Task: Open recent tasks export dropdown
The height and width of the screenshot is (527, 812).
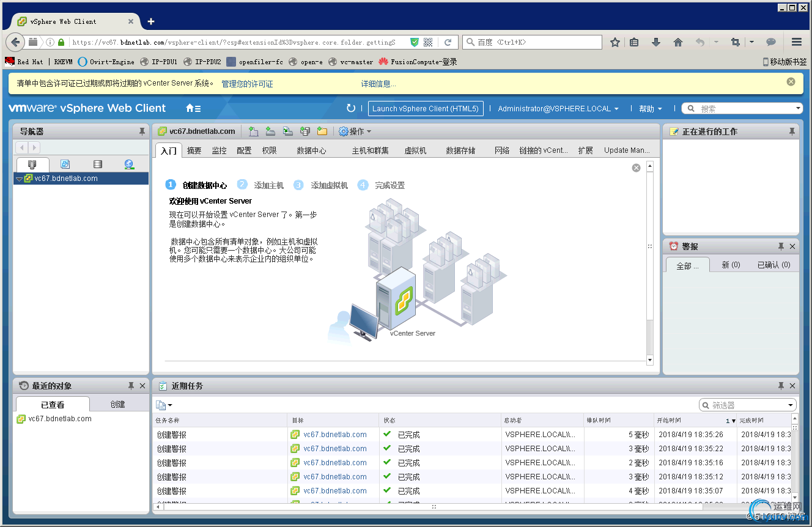Action: tap(164, 405)
